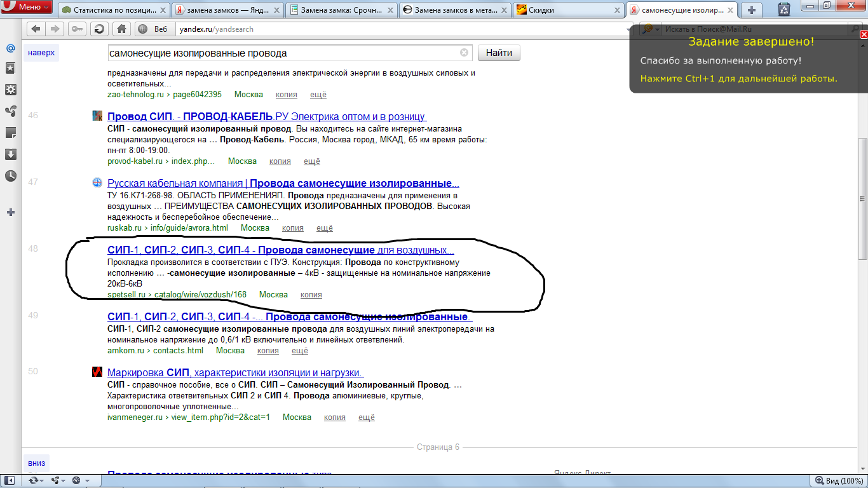The image size is (868, 488).
Task: Open the amkom.ru green URL
Action: pyautogui.click(x=155, y=351)
